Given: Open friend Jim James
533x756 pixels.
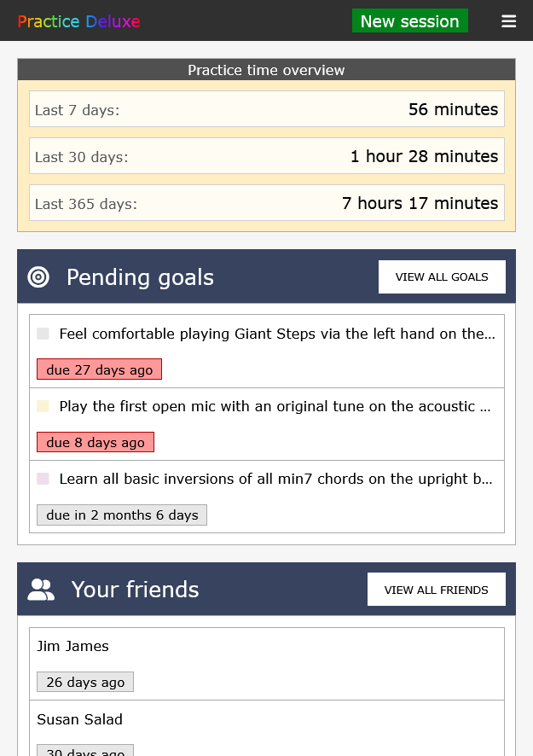Looking at the screenshot, I should coord(73,646).
